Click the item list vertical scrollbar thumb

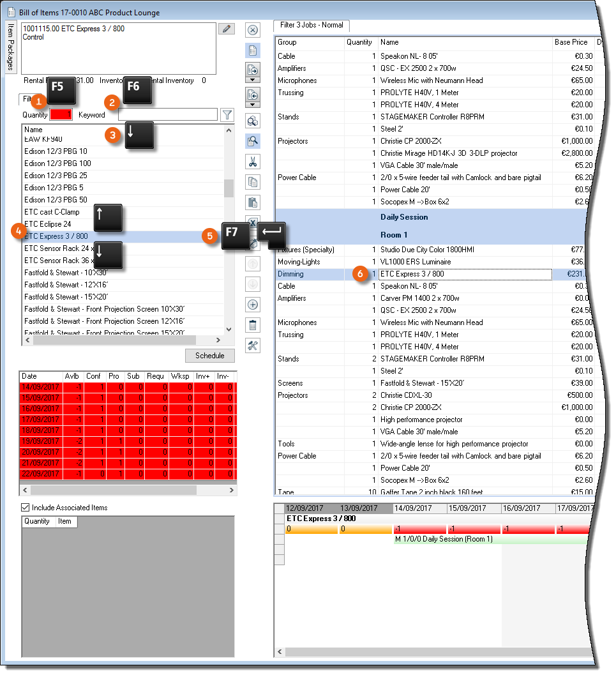[229, 188]
